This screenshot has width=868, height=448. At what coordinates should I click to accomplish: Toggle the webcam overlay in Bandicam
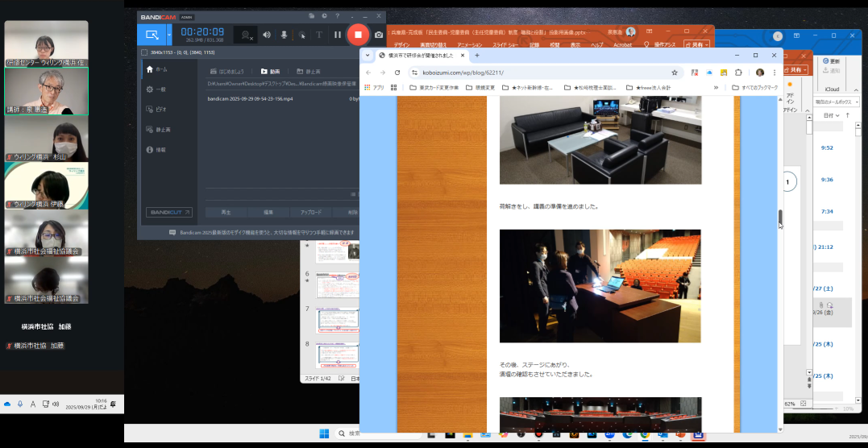tap(245, 35)
